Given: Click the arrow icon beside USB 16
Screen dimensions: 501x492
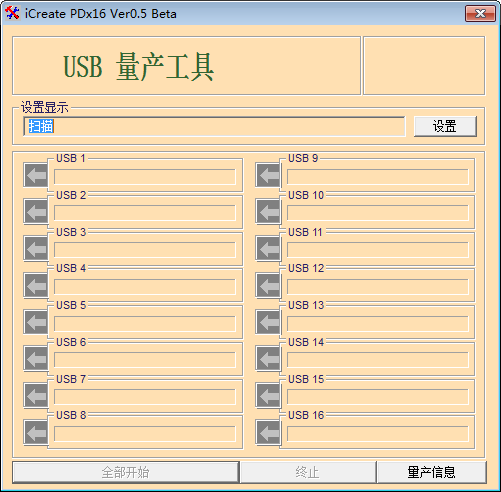Looking at the screenshot, I should pos(268,432).
